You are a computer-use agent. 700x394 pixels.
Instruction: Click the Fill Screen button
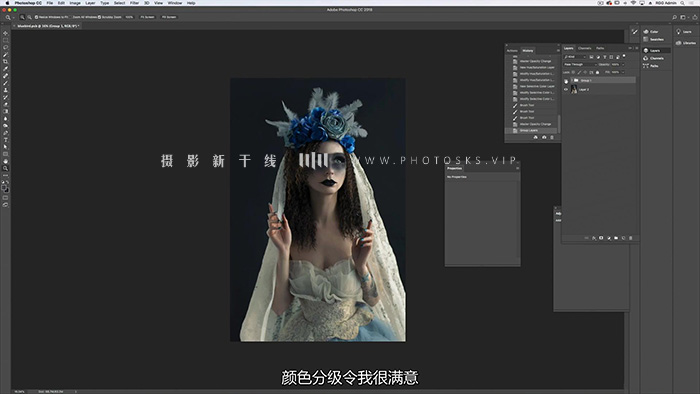tap(169, 17)
